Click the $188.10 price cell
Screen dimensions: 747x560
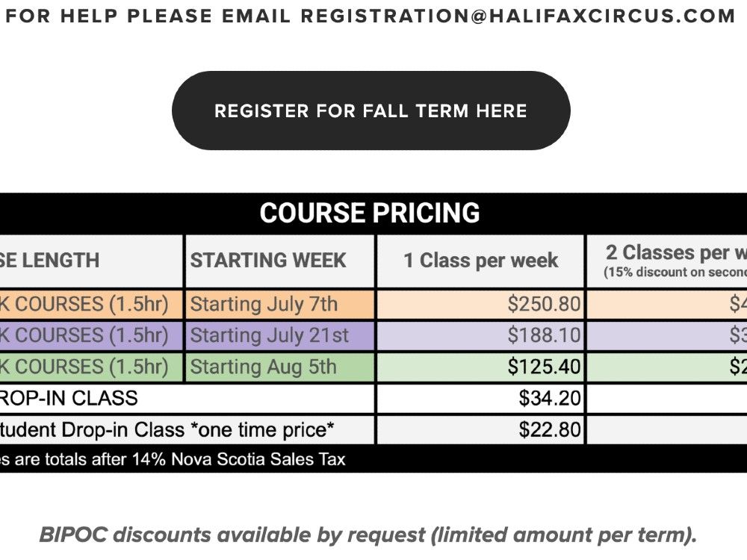544,335
